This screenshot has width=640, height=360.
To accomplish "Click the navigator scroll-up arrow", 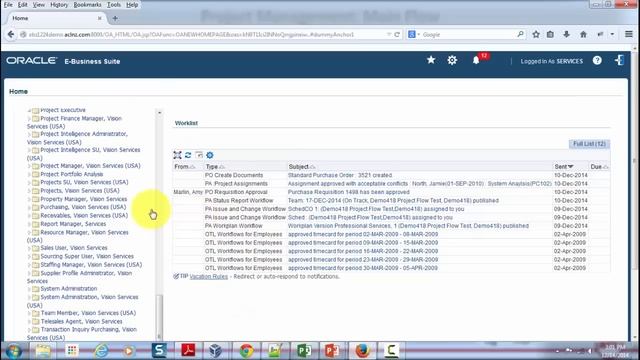I will (159, 113).
